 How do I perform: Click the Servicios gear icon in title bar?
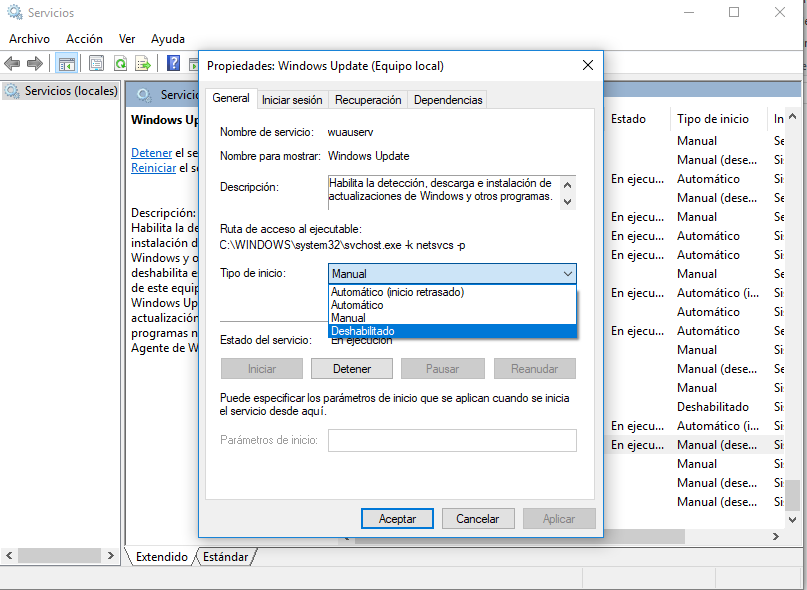click(x=15, y=12)
